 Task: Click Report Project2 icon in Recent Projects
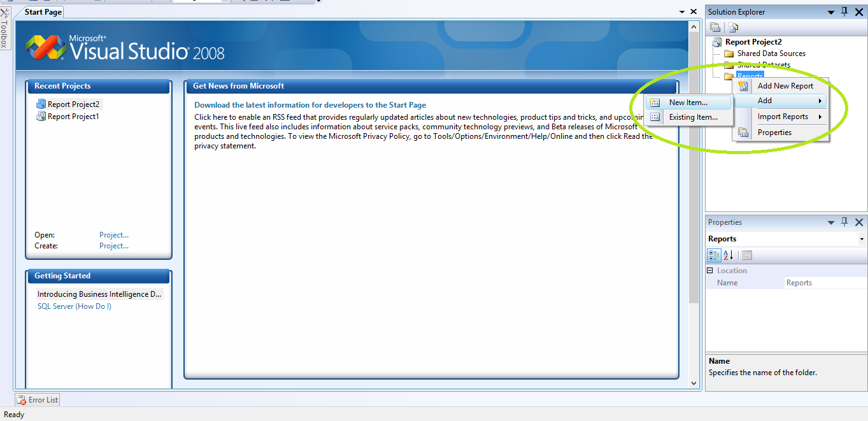[x=41, y=104]
